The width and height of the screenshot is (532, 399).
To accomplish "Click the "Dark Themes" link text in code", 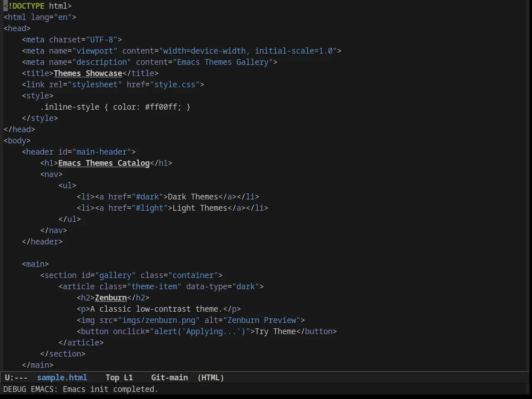I will (193, 197).
